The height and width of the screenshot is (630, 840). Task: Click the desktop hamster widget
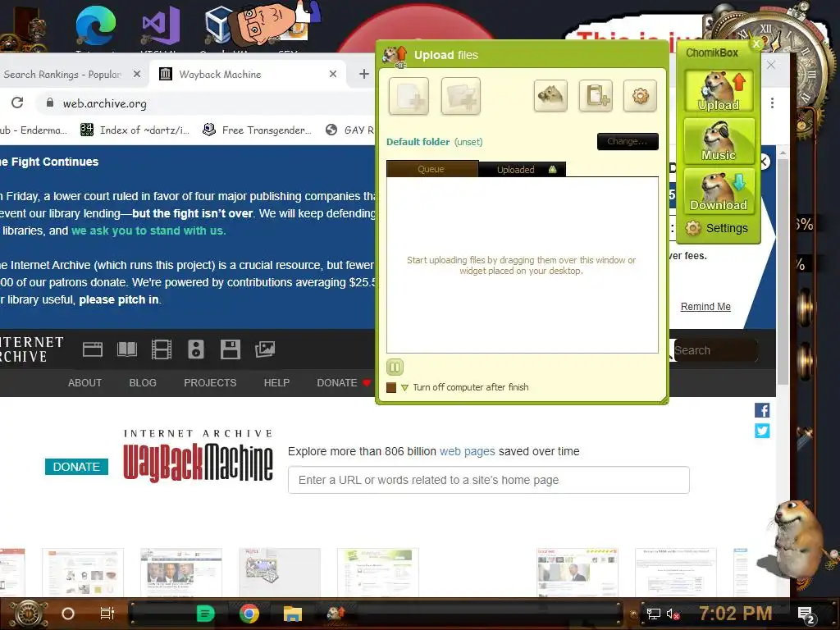click(797, 541)
